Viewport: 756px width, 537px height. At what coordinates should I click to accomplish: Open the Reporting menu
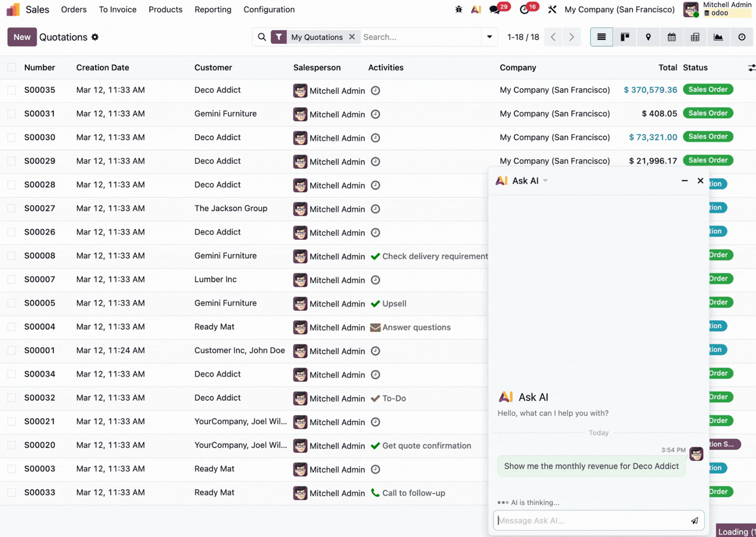(x=213, y=9)
